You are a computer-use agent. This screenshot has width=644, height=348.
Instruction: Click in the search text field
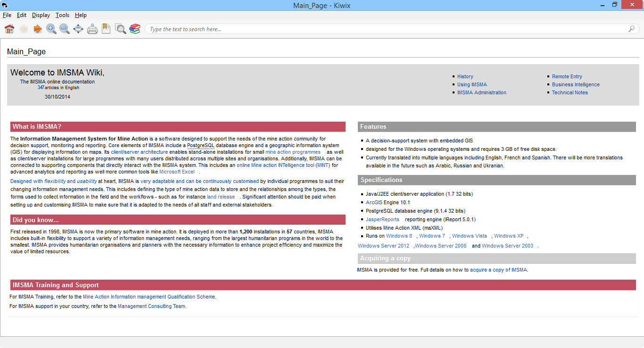pyautogui.click(x=387, y=29)
